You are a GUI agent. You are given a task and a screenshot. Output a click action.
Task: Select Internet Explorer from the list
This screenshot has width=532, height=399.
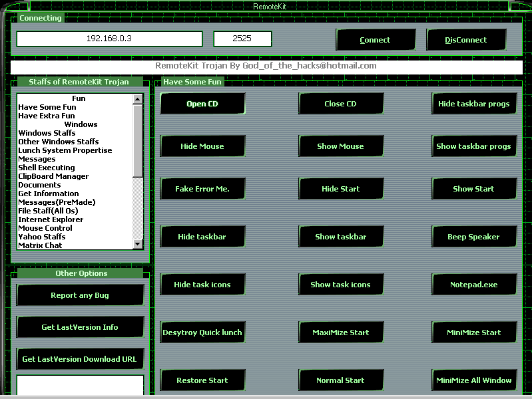point(51,219)
